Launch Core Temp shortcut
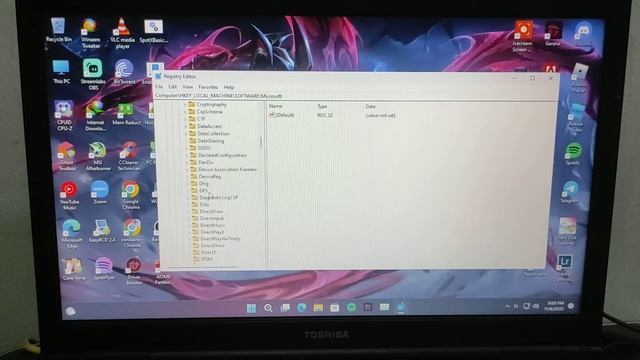640x360 pixels. tap(74, 269)
